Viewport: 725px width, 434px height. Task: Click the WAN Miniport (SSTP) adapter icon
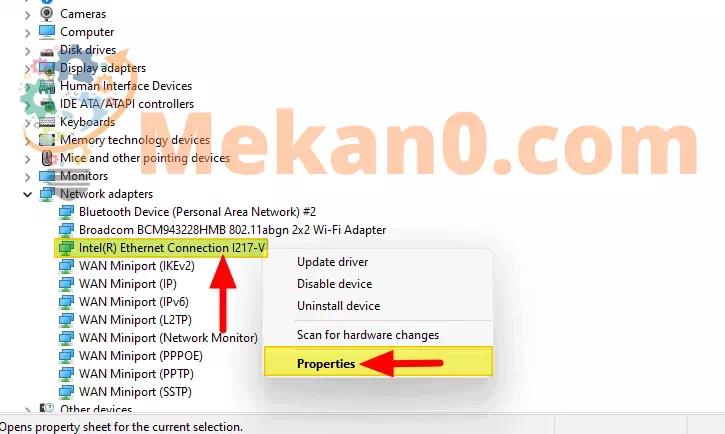[66, 392]
